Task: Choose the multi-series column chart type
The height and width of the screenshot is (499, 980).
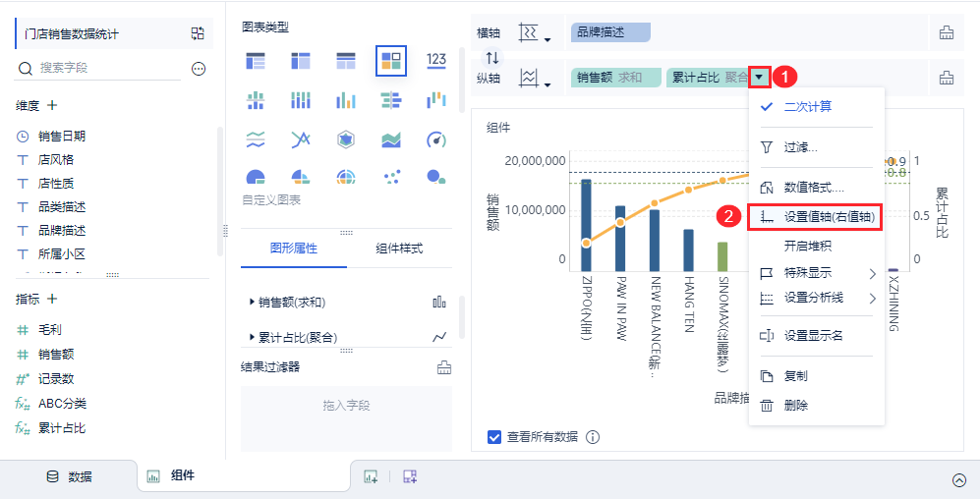Action: click(x=346, y=100)
